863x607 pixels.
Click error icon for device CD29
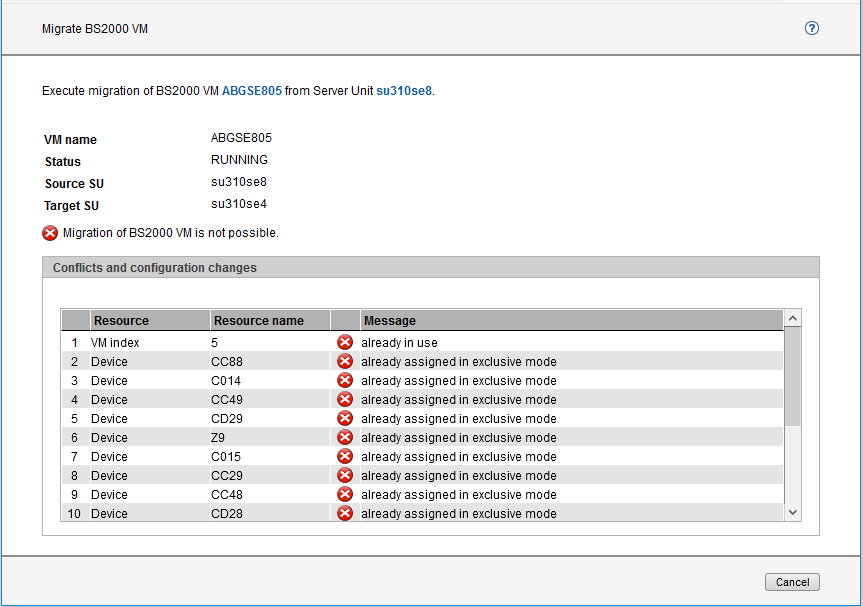tap(345, 419)
